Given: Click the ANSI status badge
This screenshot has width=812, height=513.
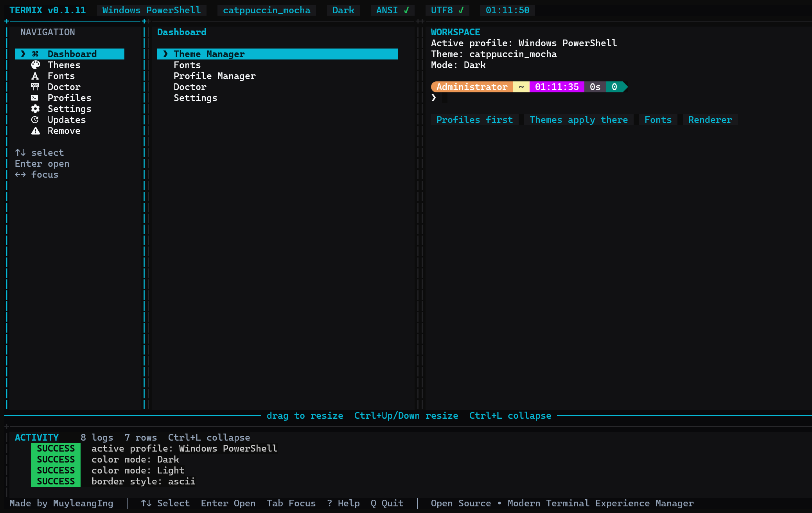Looking at the screenshot, I should (392, 10).
